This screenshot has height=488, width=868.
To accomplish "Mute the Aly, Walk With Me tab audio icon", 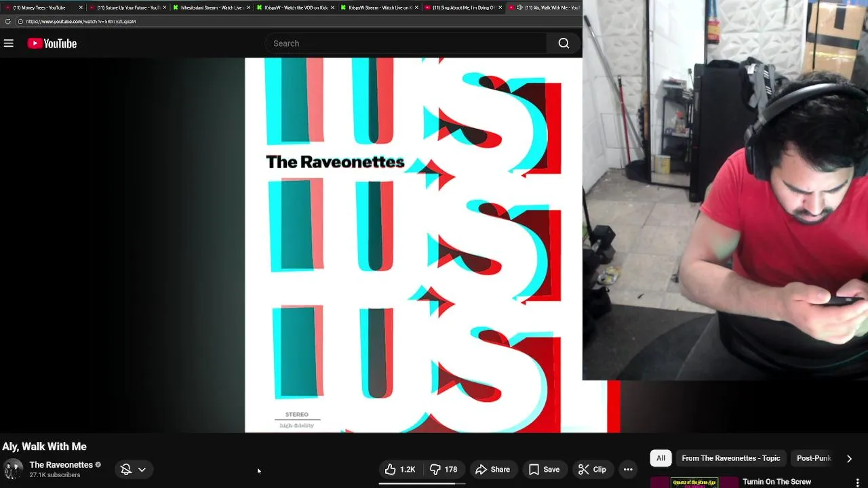I will pos(519,7).
